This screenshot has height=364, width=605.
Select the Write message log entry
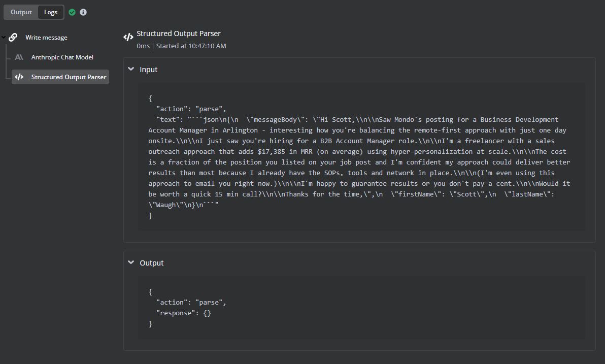46,38
